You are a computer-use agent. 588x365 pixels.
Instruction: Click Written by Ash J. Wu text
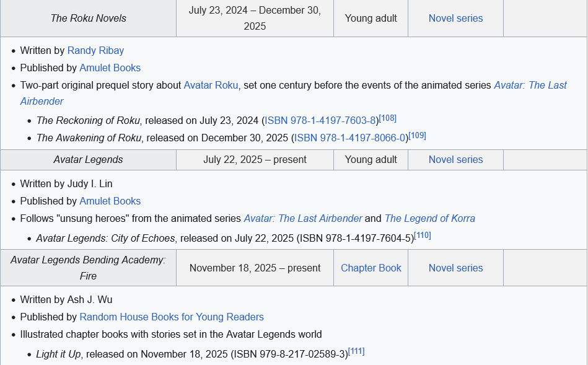point(66,300)
